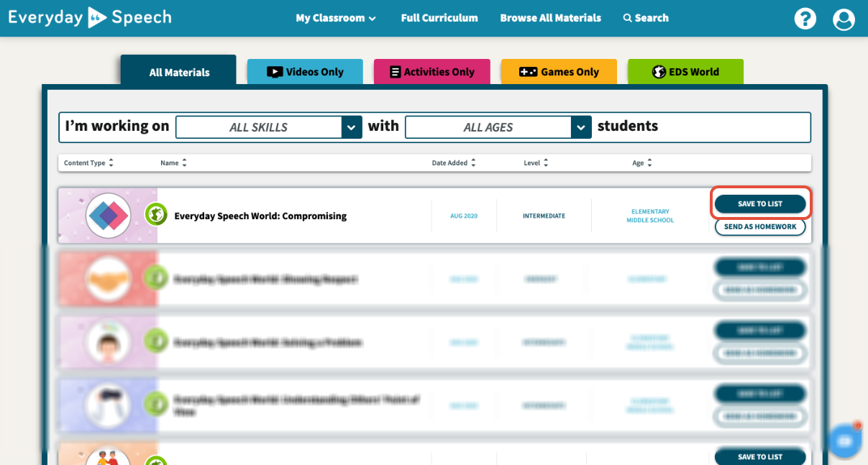The height and width of the screenshot is (465, 868).
Task: Switch to the Activities Only tab
Action: point(432,72)
